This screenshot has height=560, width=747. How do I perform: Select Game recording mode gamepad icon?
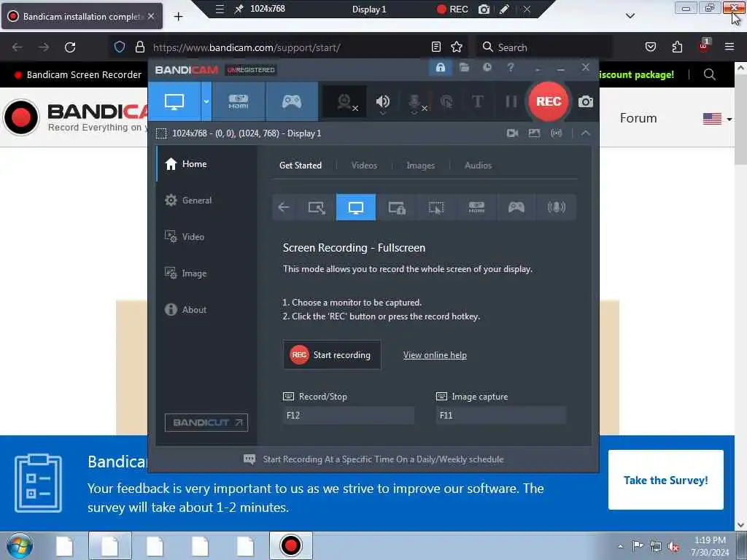tap(292, 101)
